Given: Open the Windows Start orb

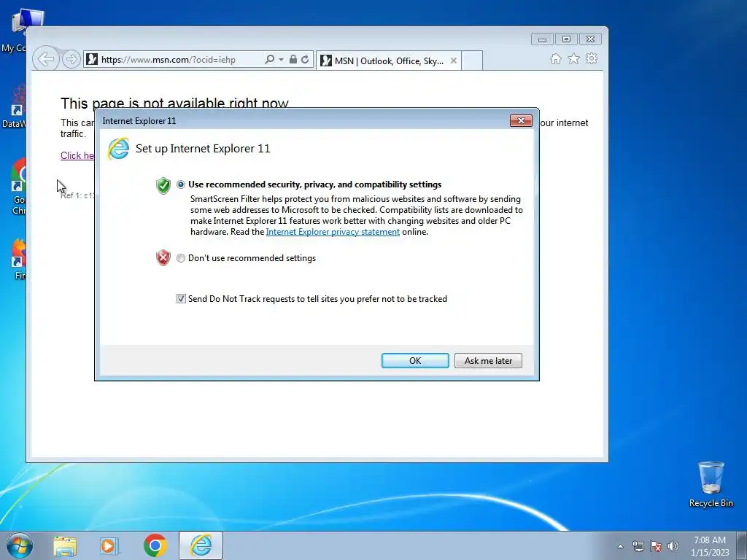Looking at the screenshot, I should [19, 545].
